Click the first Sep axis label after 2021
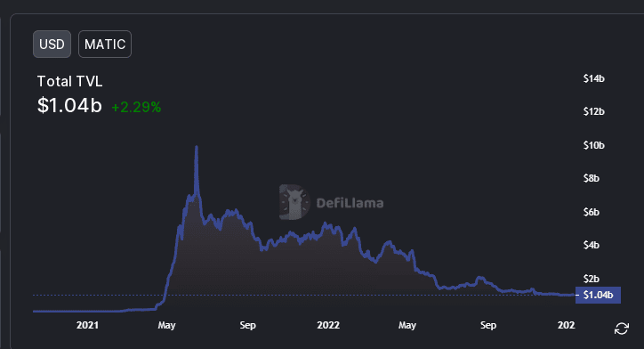Image resolution: width=644 pixels, height=349 pixels. point(247,325)
